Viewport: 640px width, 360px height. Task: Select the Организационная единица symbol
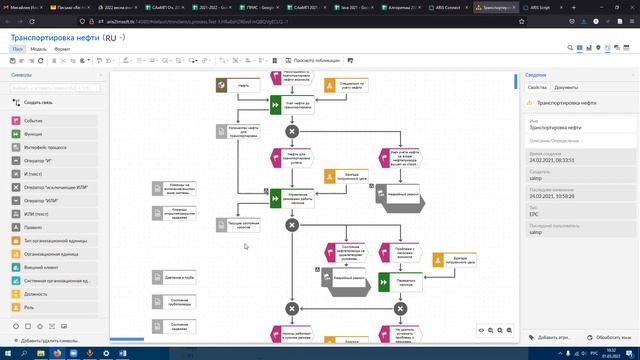coord(54,254)
